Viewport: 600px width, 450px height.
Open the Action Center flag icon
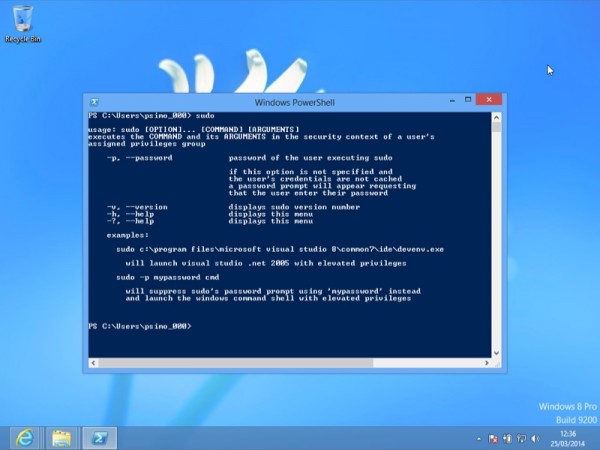point(493,439)
